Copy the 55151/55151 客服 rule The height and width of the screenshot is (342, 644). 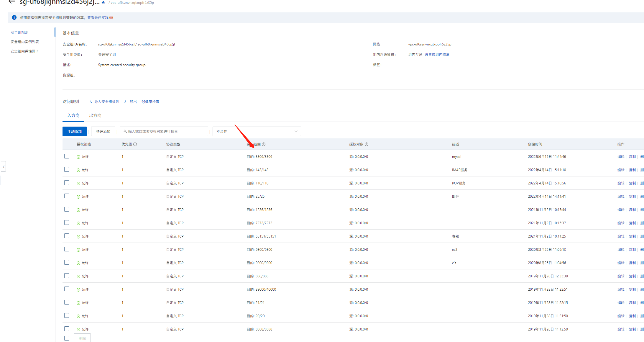pos(632,236)
